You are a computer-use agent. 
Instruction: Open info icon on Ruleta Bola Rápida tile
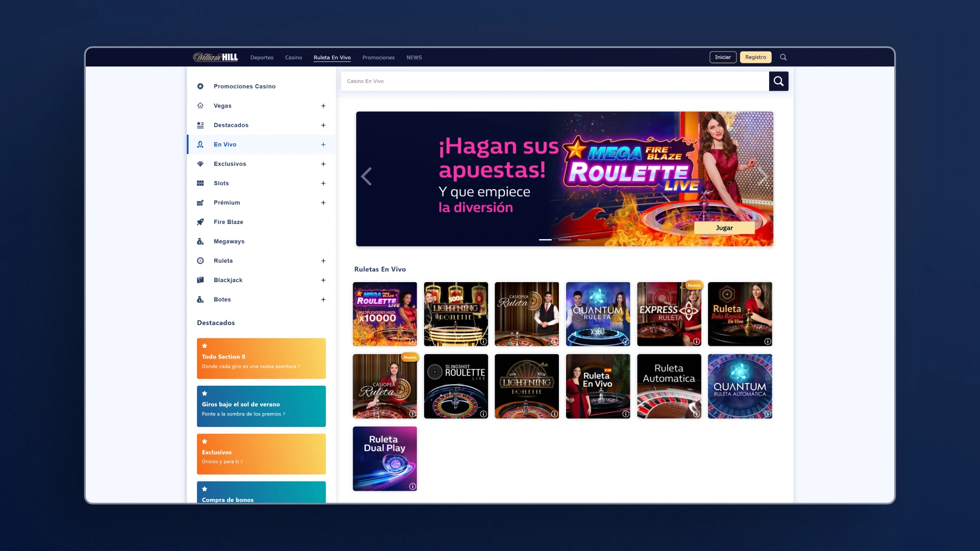768,341
